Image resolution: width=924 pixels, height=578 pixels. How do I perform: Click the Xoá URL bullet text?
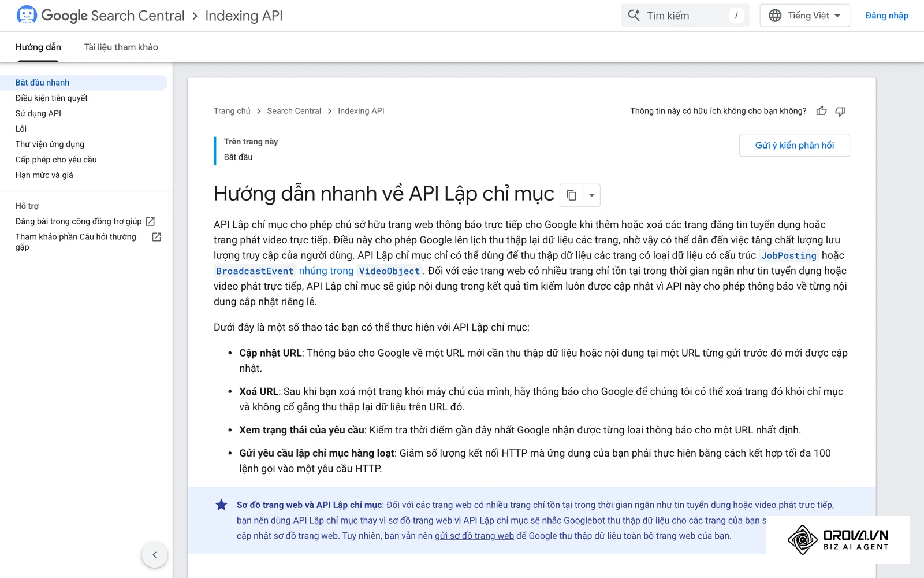tap(259, 392)
